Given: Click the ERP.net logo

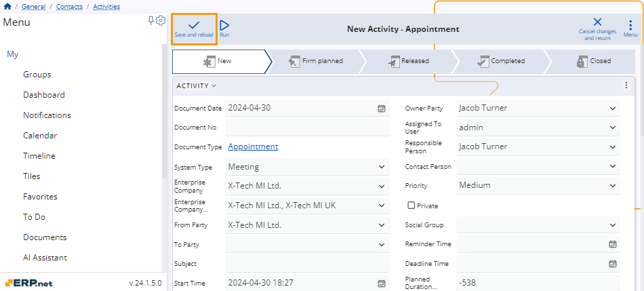Looking at the screenshot, I should [x=28, y=283].
